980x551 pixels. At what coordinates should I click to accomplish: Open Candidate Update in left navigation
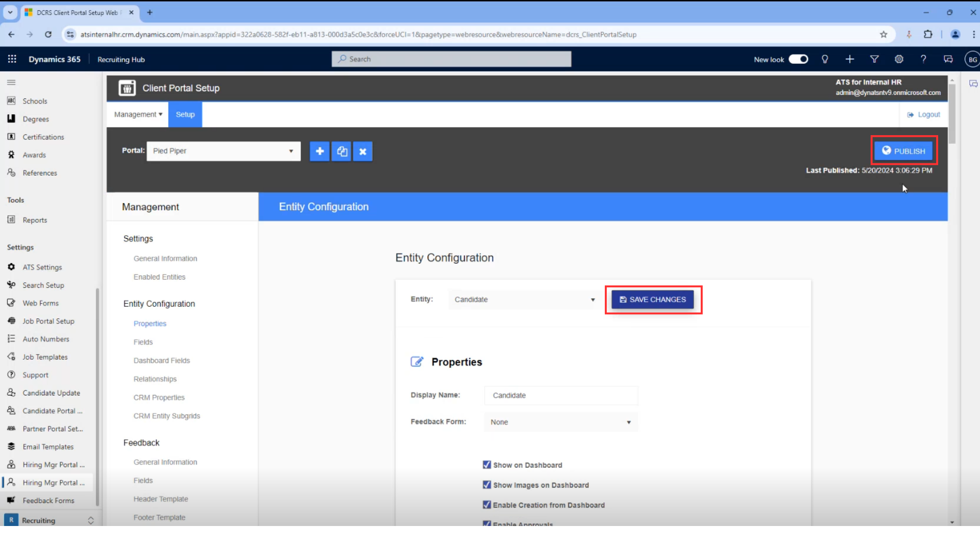[x=51, y=393]
